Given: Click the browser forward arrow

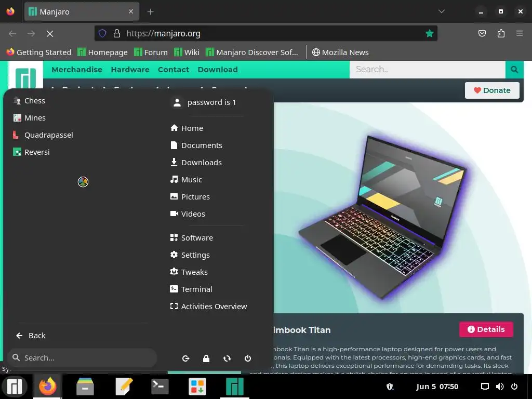Looking at the screenshot, I should click(31, 34).
